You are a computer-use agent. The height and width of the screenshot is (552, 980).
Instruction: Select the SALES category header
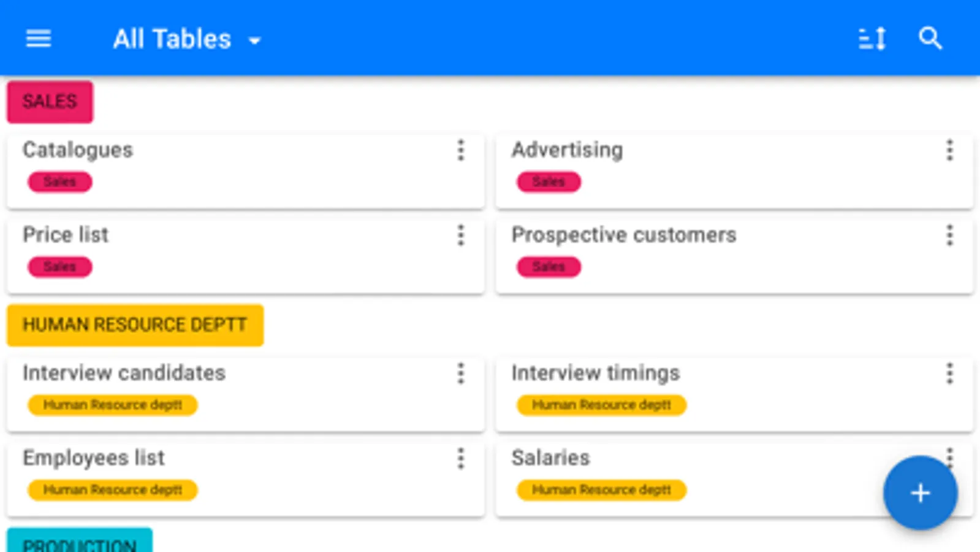click(50, 102)
